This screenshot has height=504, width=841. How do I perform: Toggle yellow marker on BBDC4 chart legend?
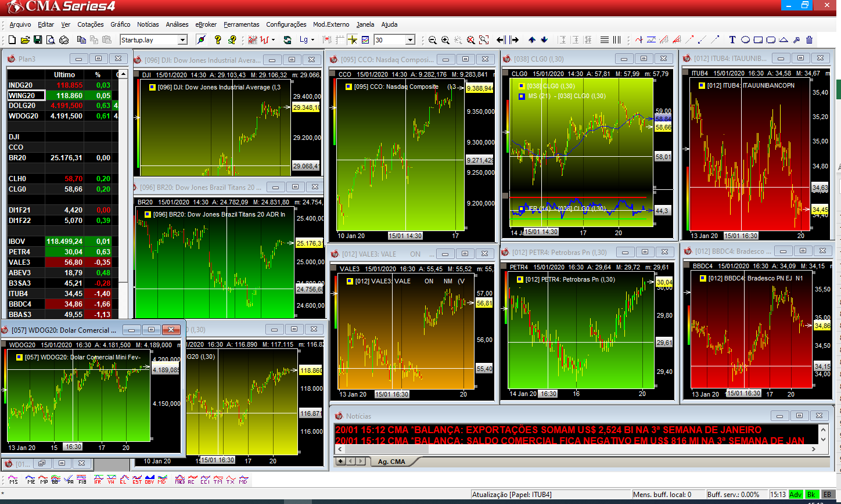(702, 278)
